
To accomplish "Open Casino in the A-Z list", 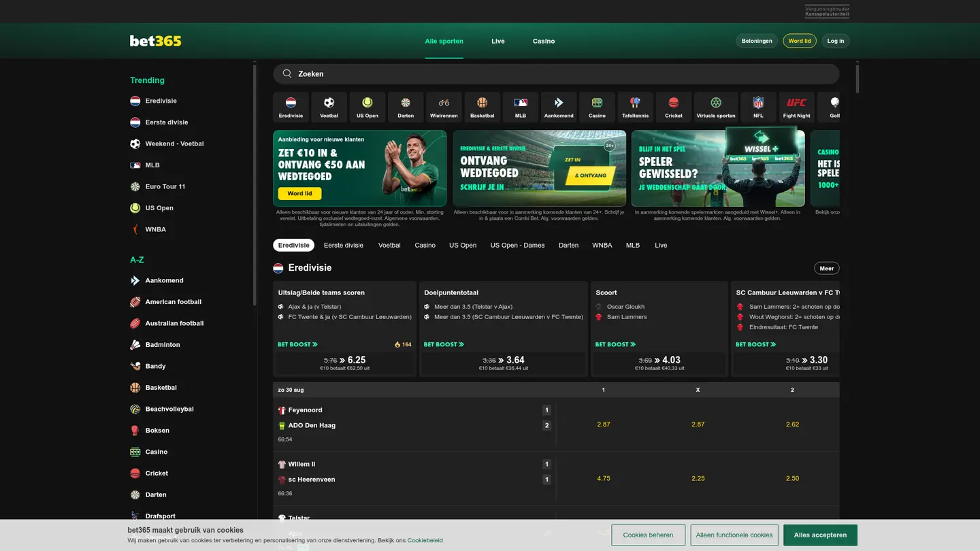I will click(148, 452).
